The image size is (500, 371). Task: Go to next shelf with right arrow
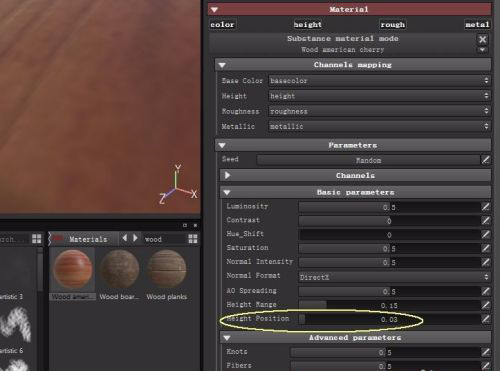(135, 238)
